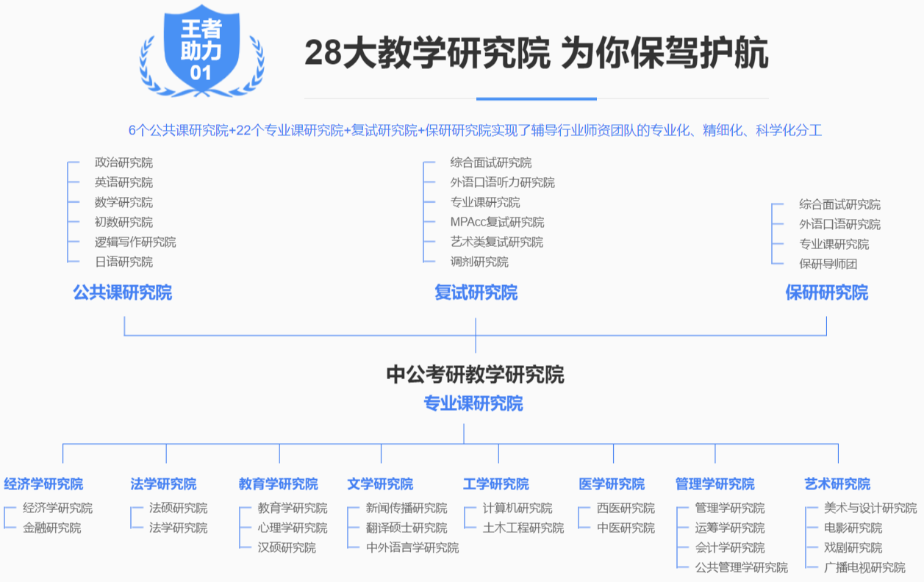
Task: Click the 中公考研教学研究院 center title
Action: (475, 374)
